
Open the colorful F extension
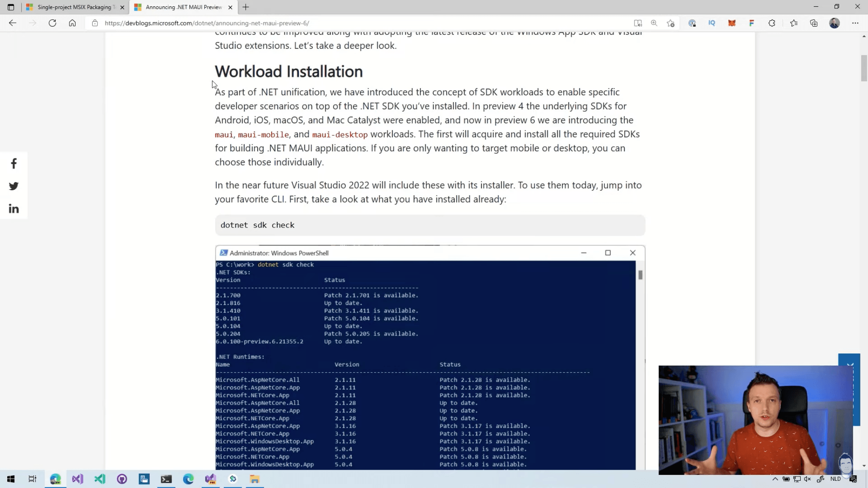(x=751, y=23)
